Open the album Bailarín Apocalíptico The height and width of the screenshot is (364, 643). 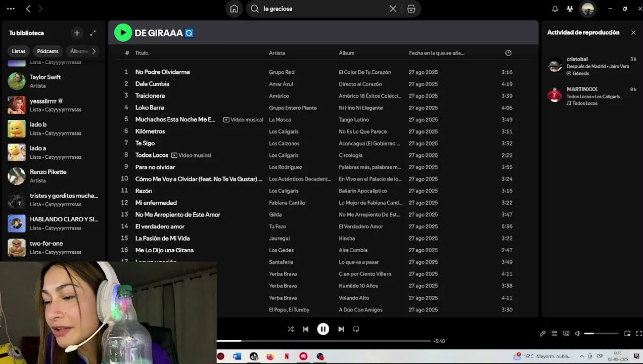tap(363, 191)
